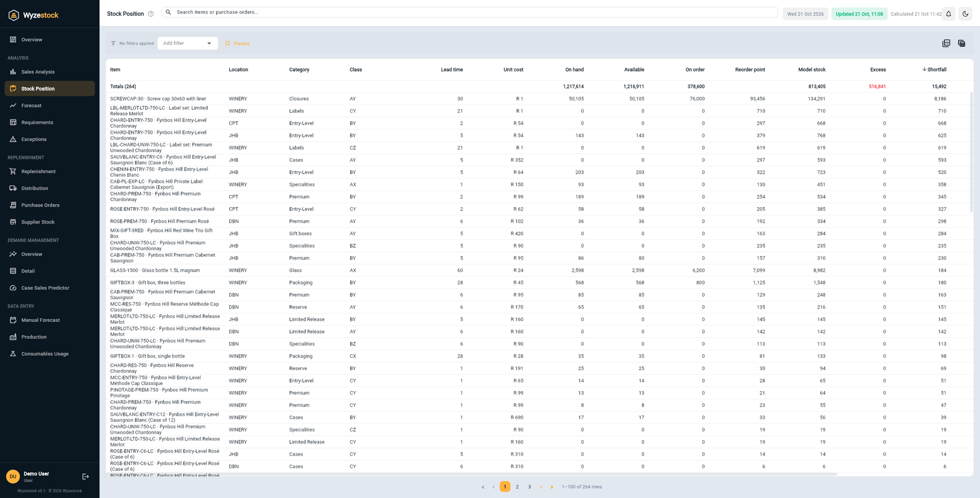Open Forecast trend line icon
Image resolution: width=980 pixels, height=498 pixels.
point(13,105)
